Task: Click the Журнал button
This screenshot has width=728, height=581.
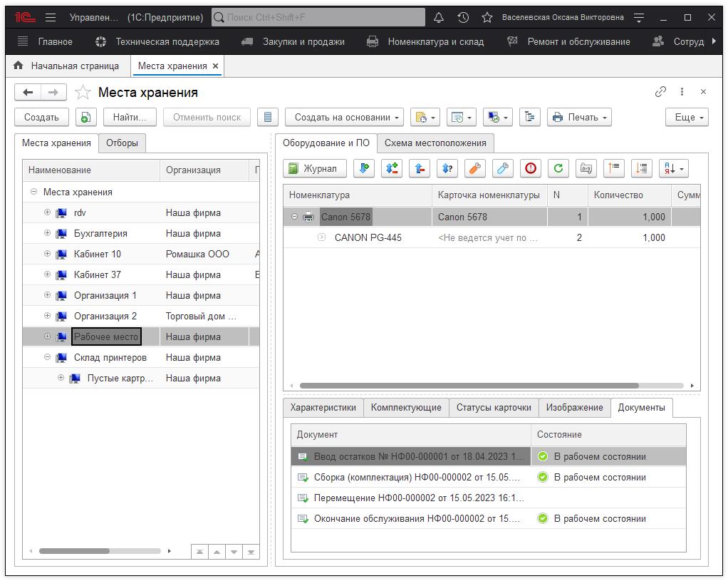Action: (315, 168)
